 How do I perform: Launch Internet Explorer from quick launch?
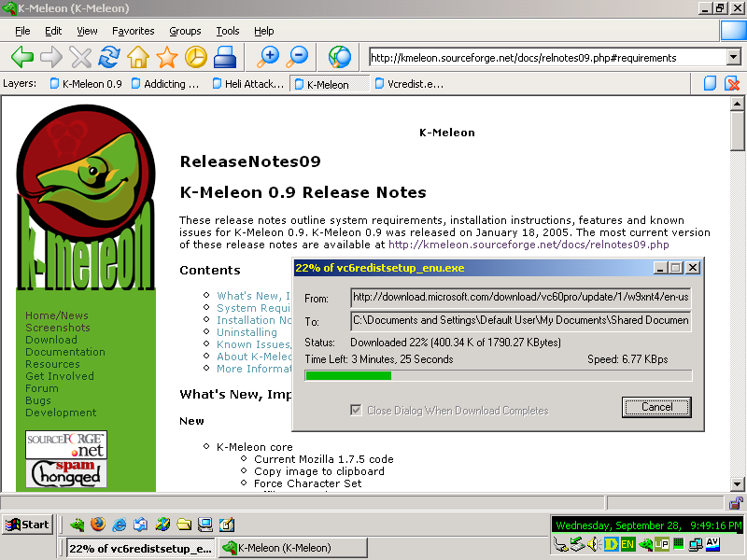click(x=120, y=525)
